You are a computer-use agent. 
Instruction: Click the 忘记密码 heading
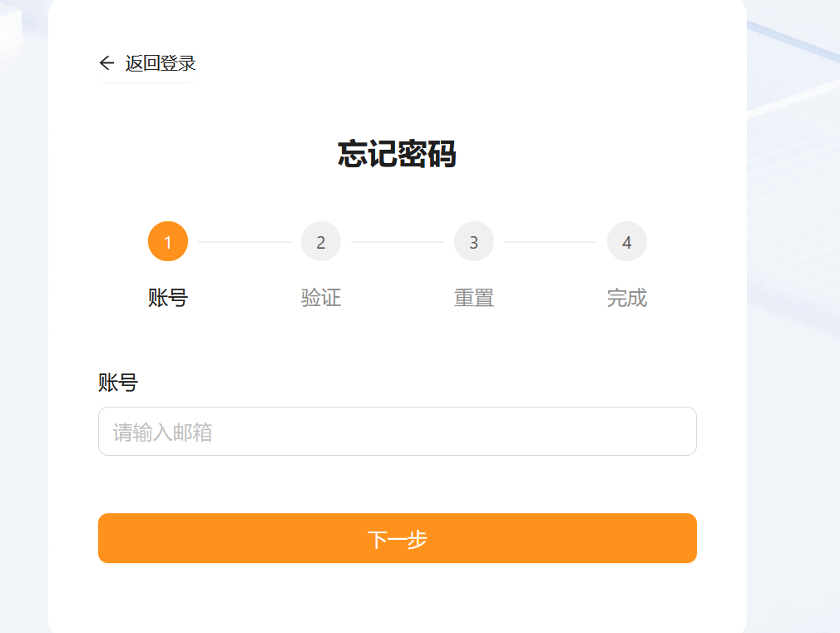point(397,155)
